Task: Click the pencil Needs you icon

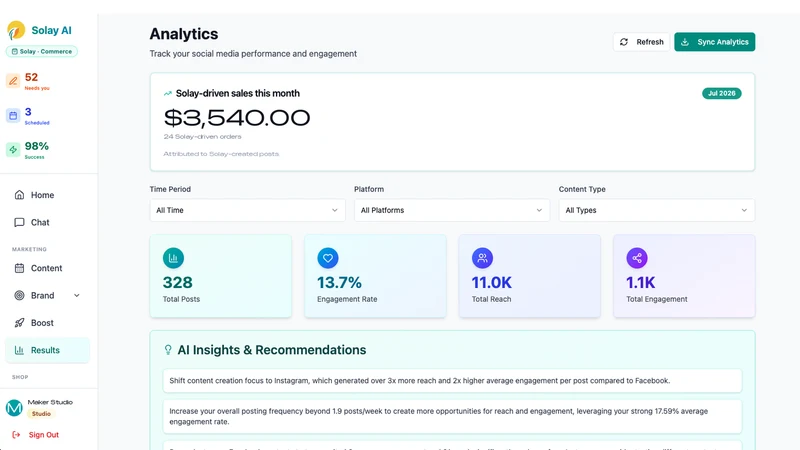Action: (13, 81)
